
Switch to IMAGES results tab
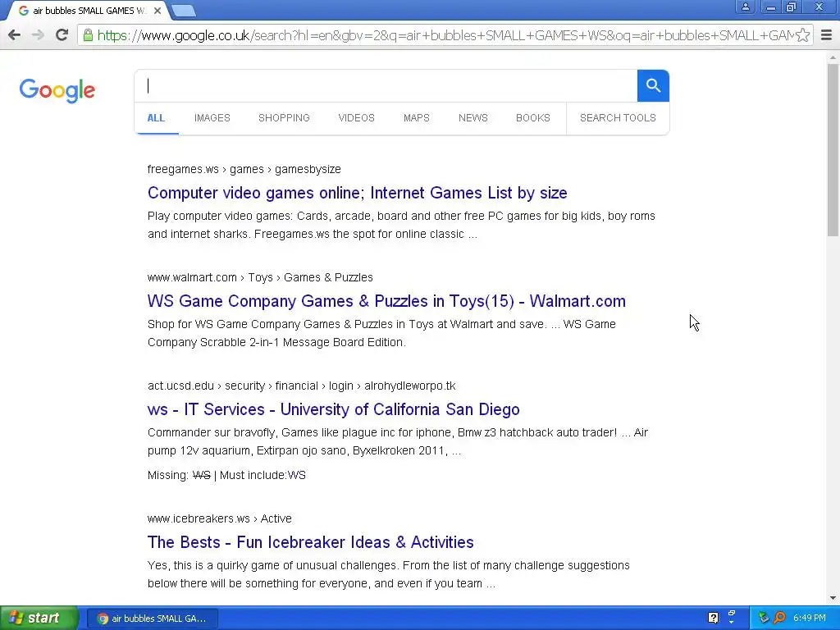[x=212, y=118]
